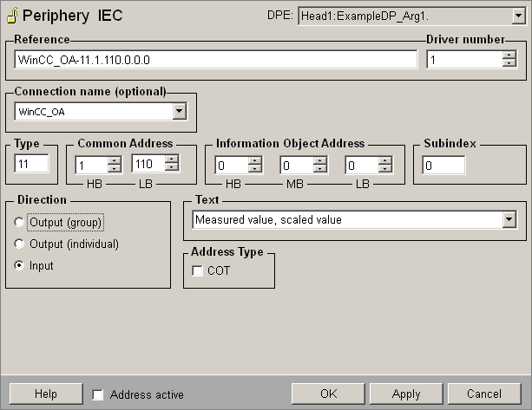Decrement Information Object Address MB value
The image size is (532, 410).
tap(319, 169)
